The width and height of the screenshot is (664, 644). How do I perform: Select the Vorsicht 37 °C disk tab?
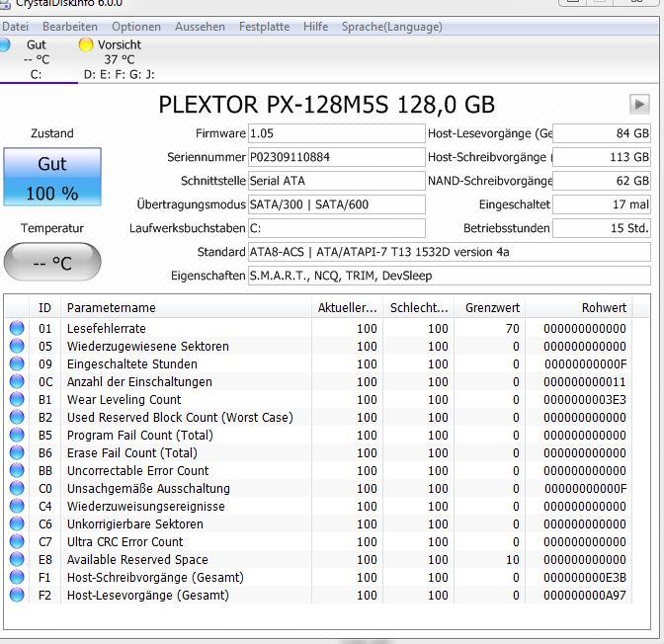(119, 59)
